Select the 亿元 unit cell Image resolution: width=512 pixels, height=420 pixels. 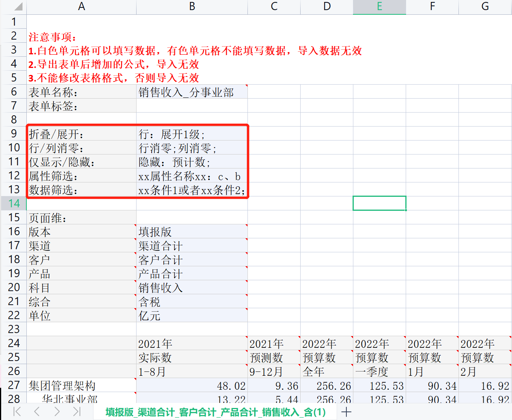pyautogui.click(x=192, y=316)
